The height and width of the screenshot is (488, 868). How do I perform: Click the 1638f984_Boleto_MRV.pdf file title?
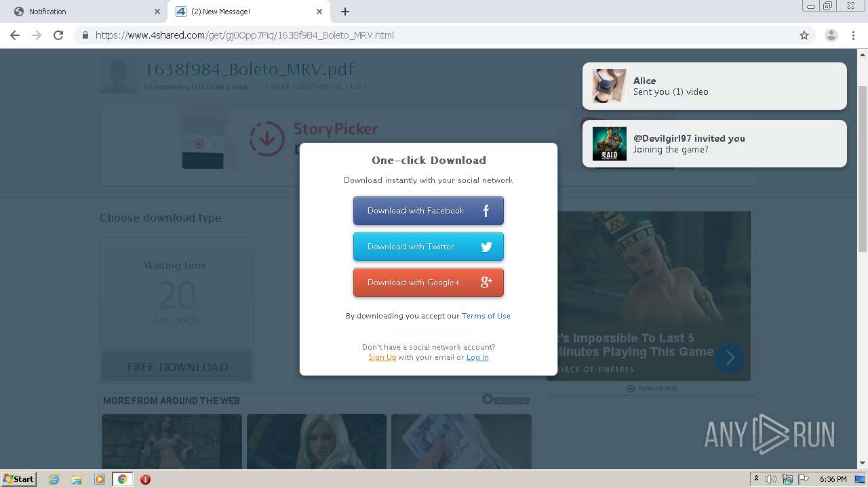(249, 69)
